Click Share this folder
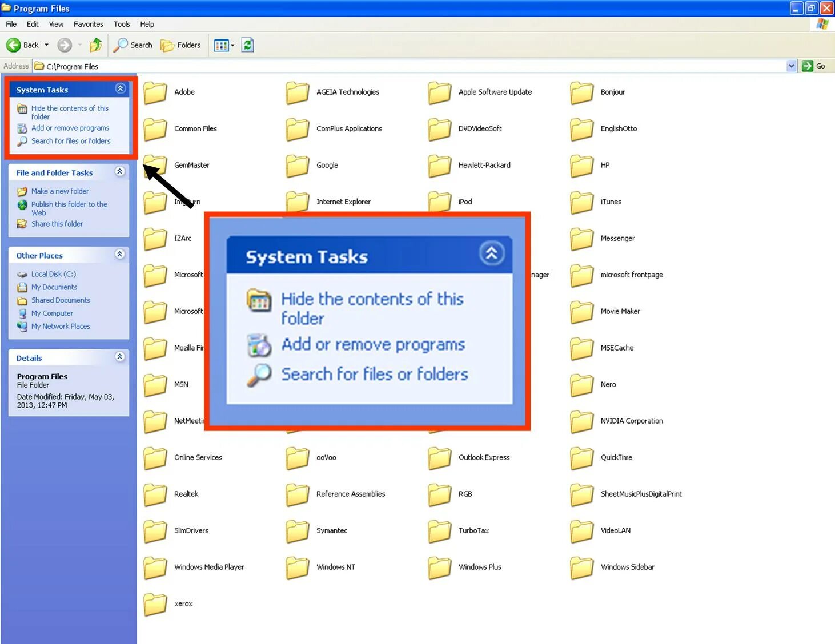This screenshot has height=644, width=835. click(57, 224)
